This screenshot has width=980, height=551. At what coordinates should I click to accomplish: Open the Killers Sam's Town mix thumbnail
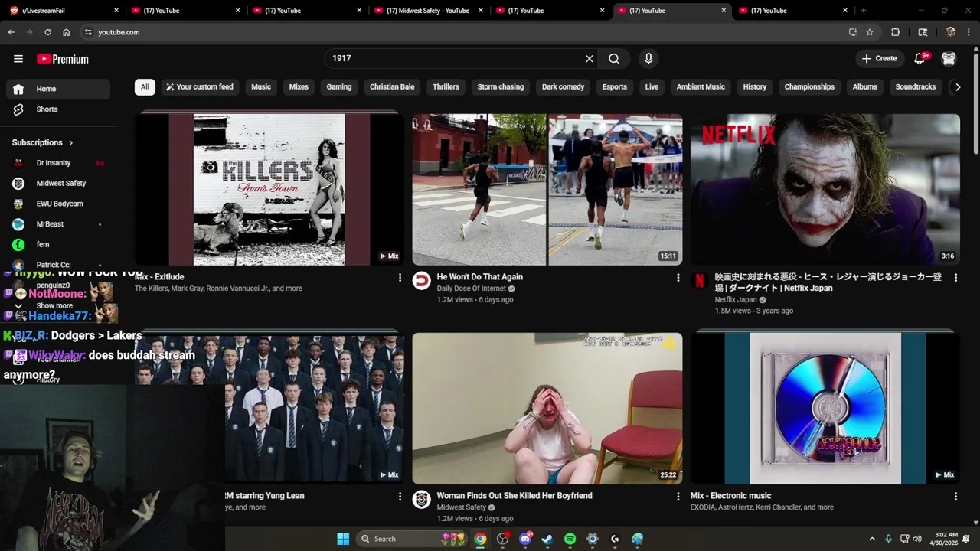pos(269,190)
